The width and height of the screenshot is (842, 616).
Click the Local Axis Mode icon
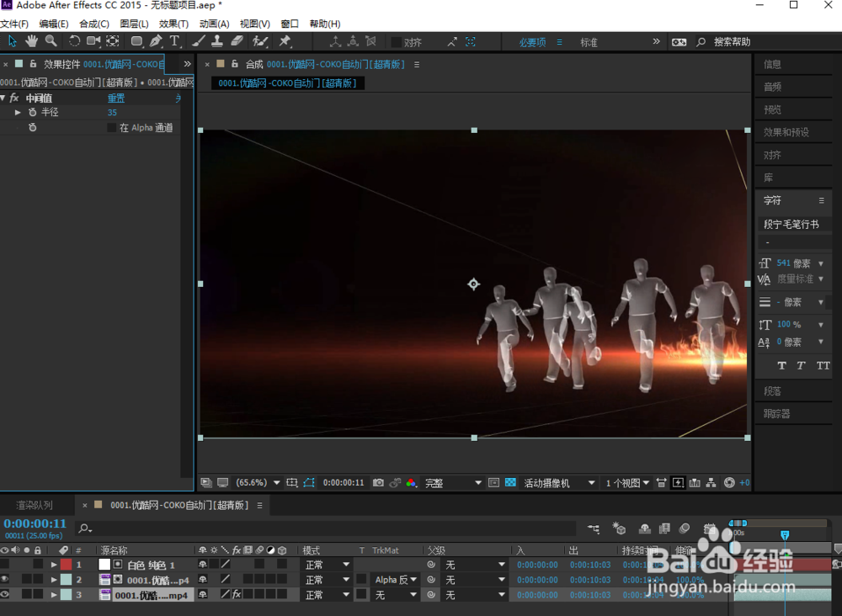(335, 41)
